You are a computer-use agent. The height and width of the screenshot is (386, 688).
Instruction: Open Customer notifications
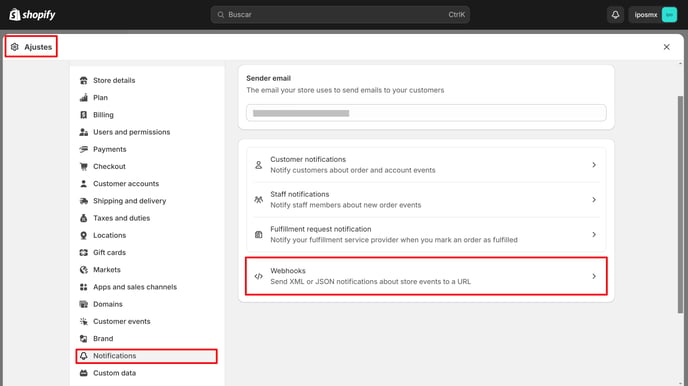[426, 165]
